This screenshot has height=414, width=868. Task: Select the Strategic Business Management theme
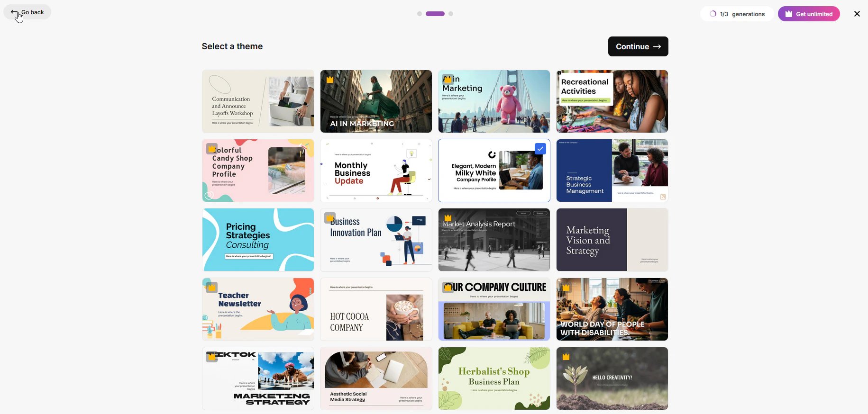click(x=612, y=171)
